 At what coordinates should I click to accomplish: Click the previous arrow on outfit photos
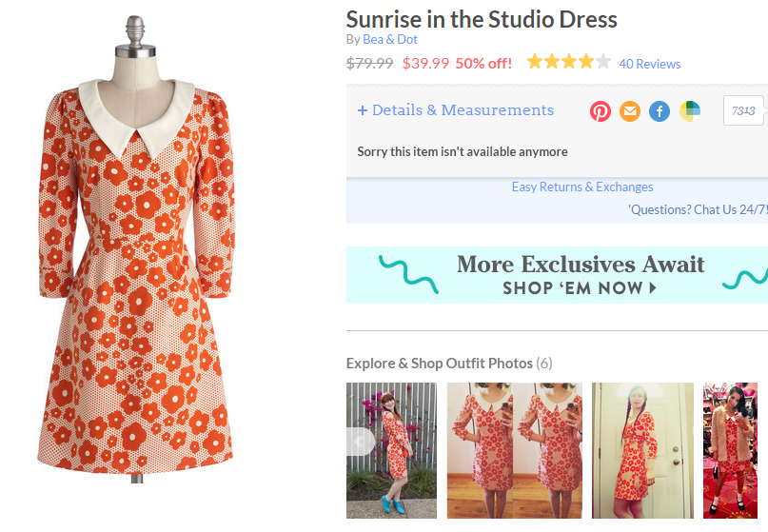point(361,442)
